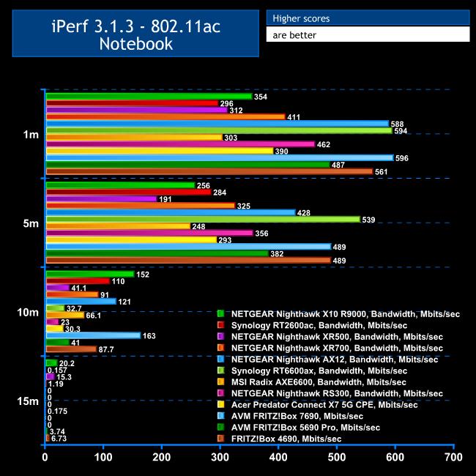Click the blue Nighthawk AX12 legend swatch
The height and width of the screenshot is (476, 476).
[x=220, y=359]
